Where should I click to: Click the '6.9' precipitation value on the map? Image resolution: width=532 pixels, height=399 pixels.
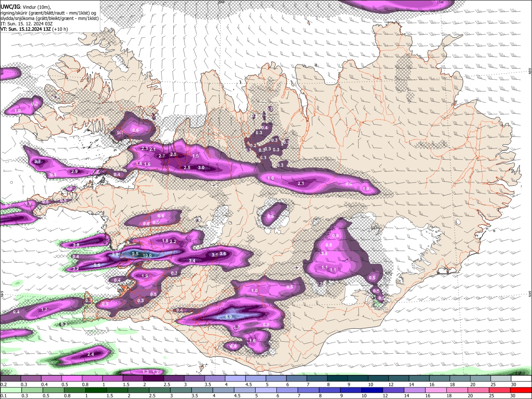point(228,317)
